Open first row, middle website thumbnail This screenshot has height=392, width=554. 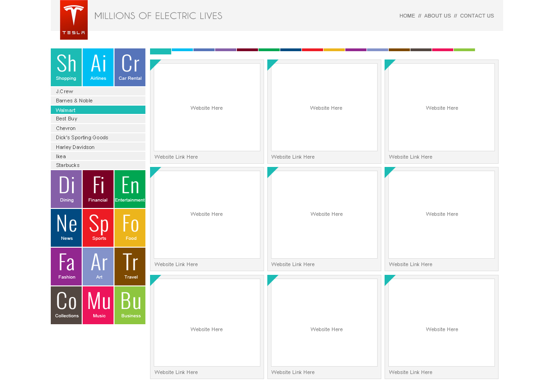(324, 107)
